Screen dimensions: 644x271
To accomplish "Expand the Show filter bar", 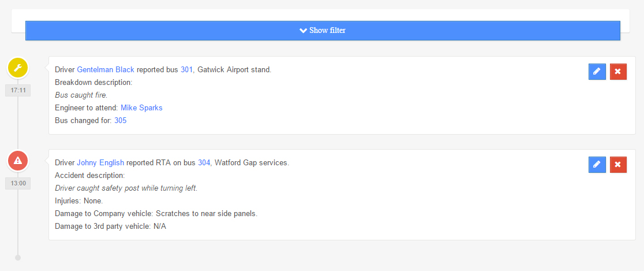I will (x=323, y=31).
